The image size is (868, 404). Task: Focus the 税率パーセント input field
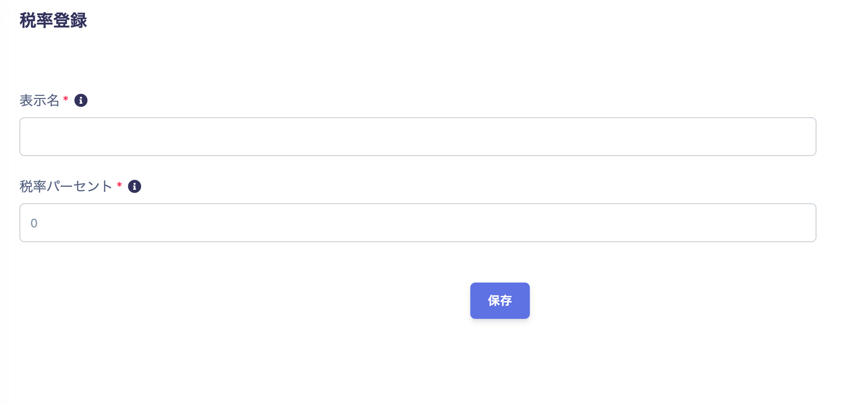click(417, 223)
